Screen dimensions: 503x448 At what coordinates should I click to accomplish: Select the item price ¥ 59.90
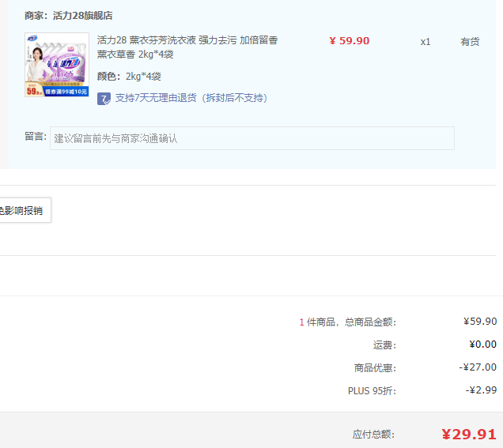pos(350,41)
